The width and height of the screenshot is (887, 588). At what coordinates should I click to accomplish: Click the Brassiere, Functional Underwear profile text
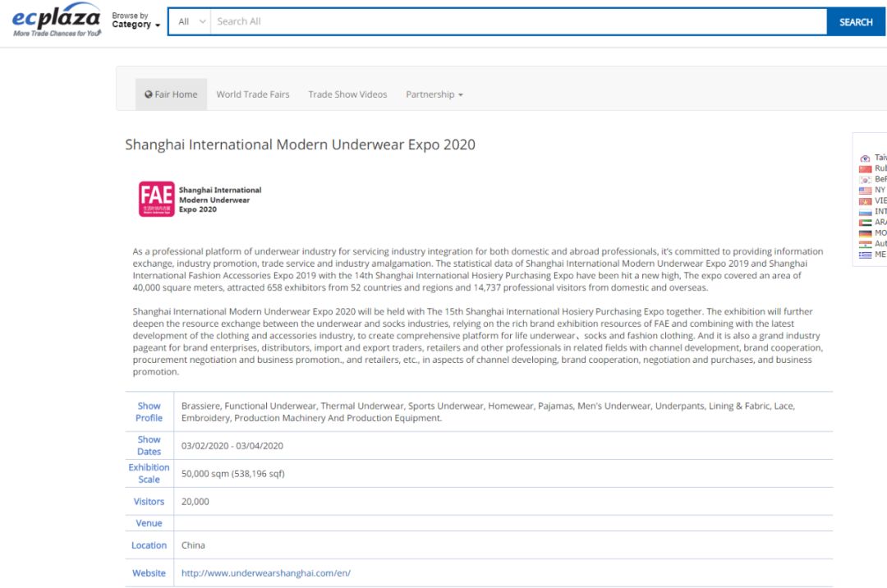[488, 412]
